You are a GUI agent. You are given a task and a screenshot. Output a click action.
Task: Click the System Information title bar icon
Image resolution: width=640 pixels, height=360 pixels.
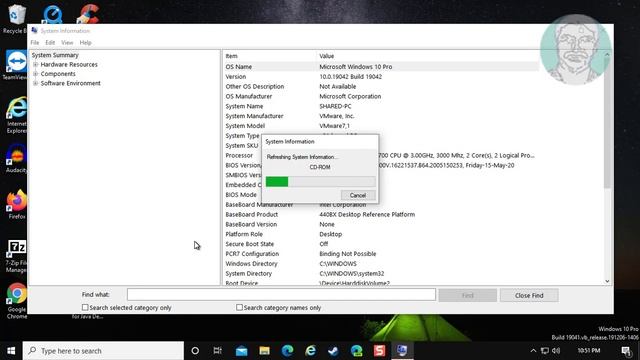tap(34, 31)
